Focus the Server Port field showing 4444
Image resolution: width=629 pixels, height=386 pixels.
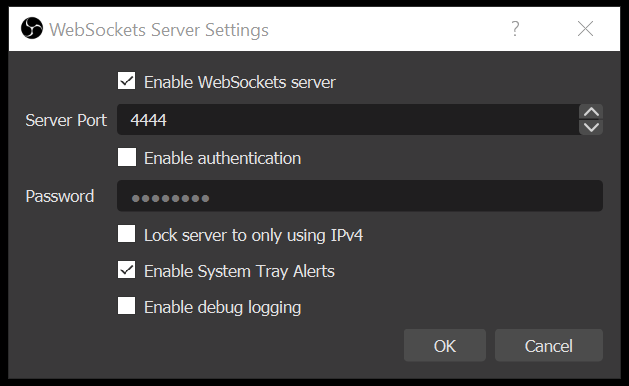click(x=348, y=120)
